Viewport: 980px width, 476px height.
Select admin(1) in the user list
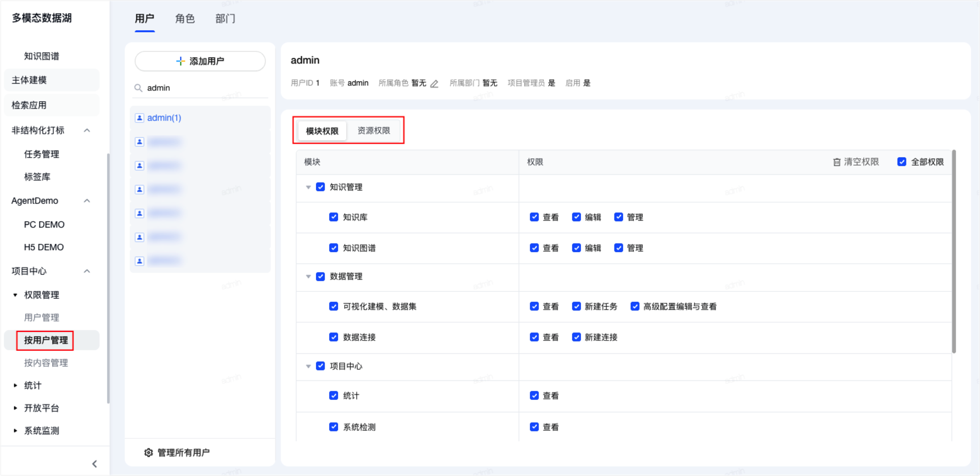pos(200,118)
